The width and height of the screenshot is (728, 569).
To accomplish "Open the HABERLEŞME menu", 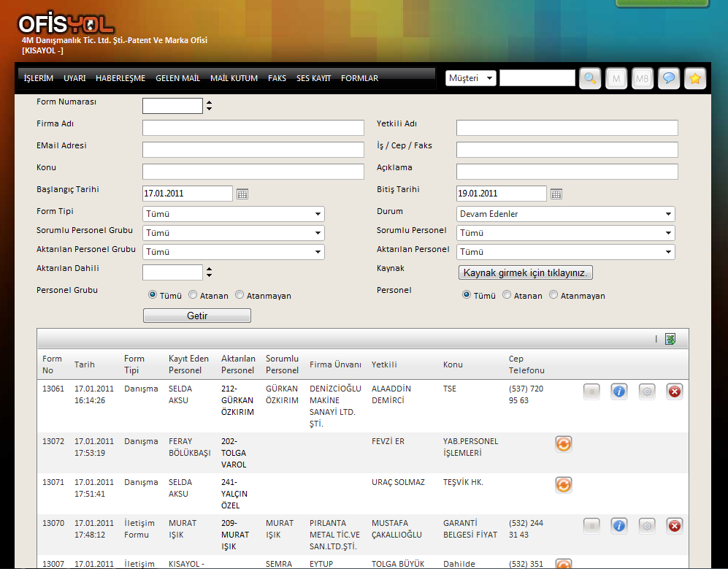I will pos(120,78).
